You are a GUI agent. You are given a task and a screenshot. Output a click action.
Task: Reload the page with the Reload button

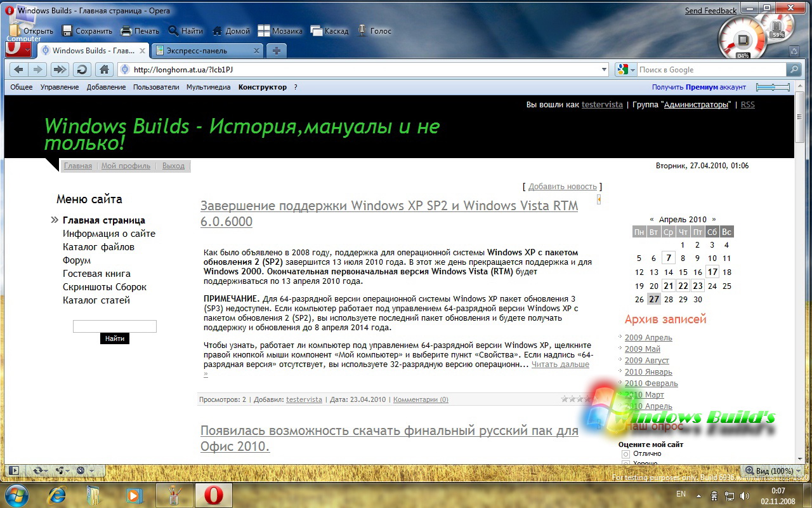[81, 70]
